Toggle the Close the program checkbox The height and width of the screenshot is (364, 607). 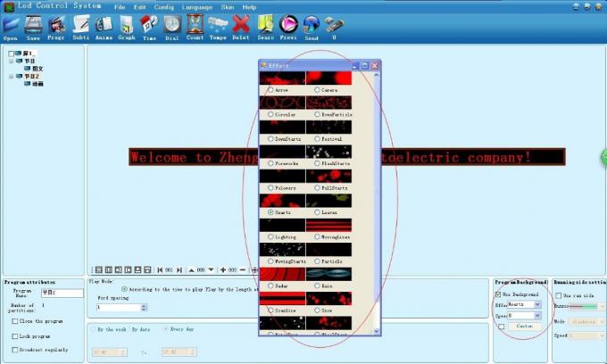point(14,321)
